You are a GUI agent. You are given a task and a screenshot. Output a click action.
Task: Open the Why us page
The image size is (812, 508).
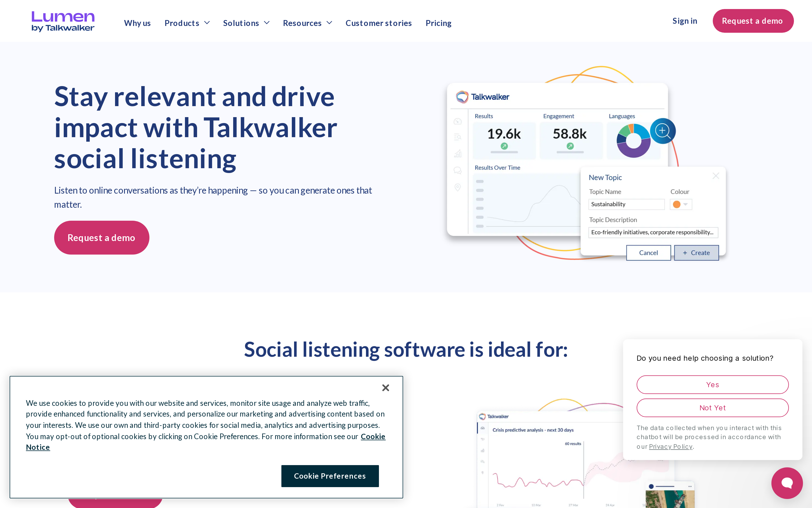[137, 23]
